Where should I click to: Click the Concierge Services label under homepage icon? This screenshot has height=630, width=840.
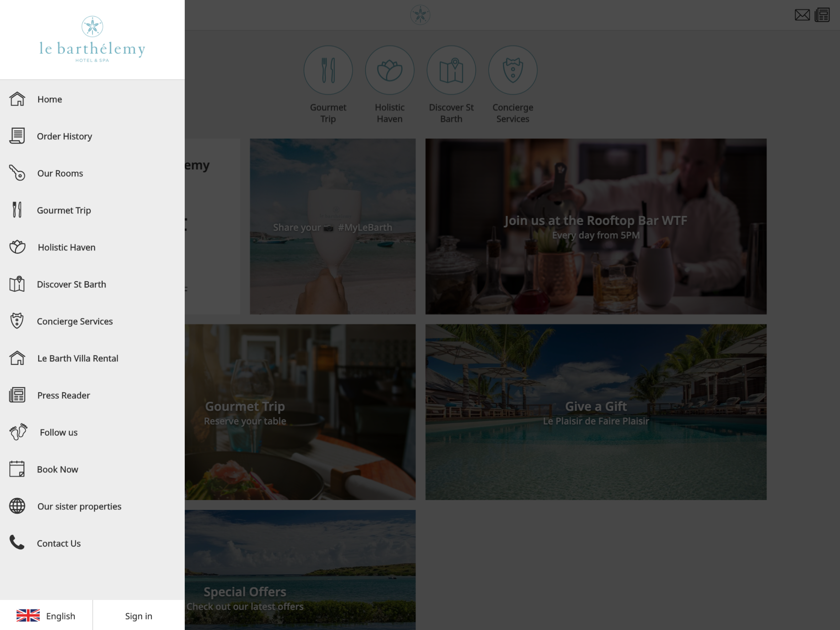click(x=513, y=113)
